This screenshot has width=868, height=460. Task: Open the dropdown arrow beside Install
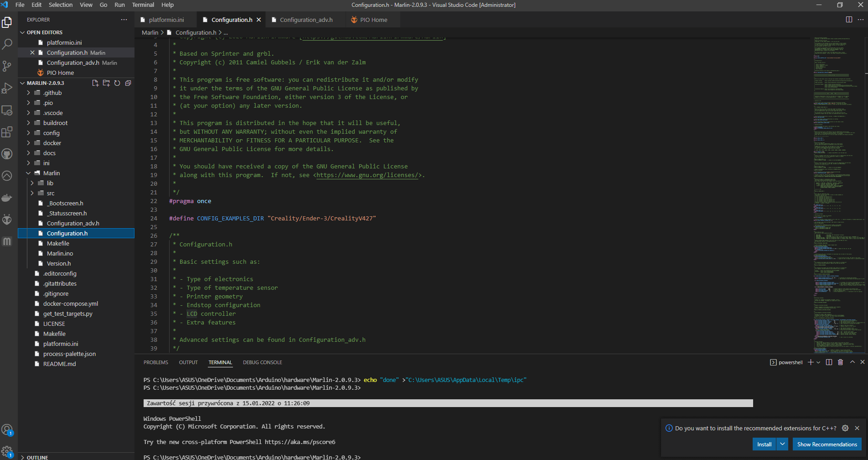click(782, 444)
